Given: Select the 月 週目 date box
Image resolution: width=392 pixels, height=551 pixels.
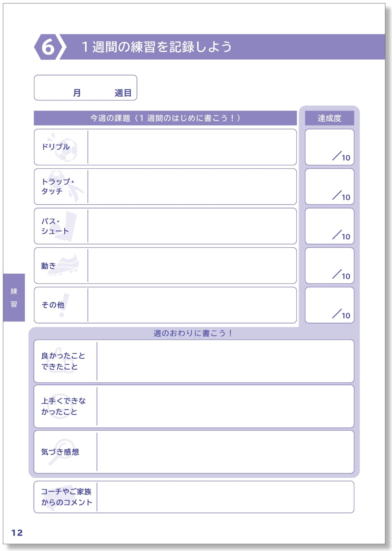Looking at the screenshot, I should pyautogui.click(x=85, y=88).
